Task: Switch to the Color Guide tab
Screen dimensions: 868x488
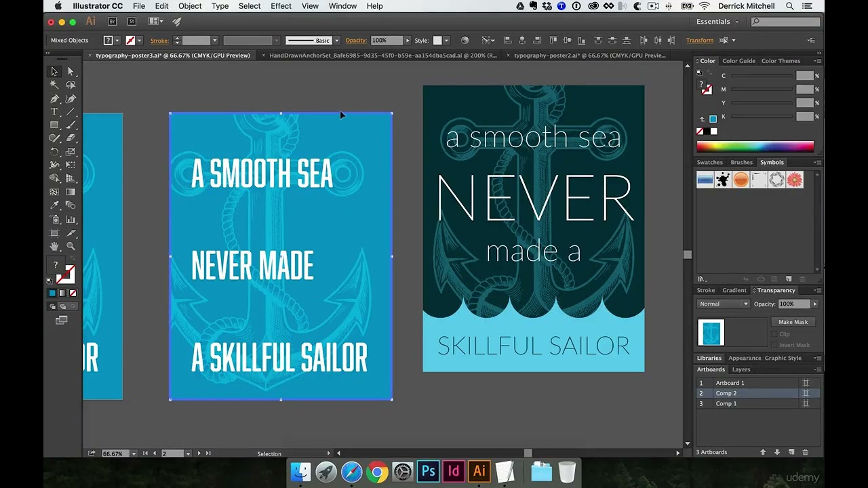Action: pyautogui.click(x=738, y=61)
